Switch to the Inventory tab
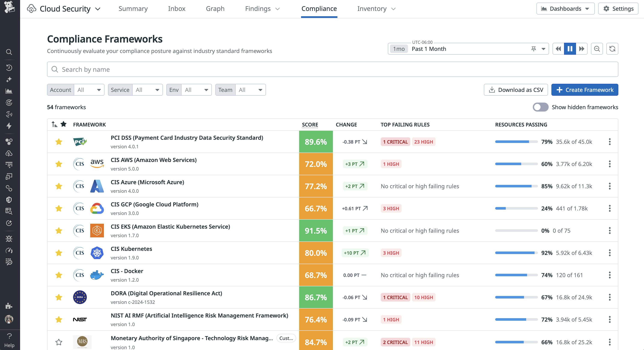Viewport: 644px width, 350px height. click(372, 9)
